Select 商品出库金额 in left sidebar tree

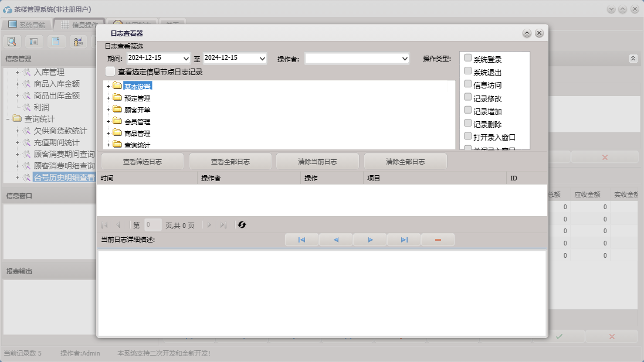(57, 95)
